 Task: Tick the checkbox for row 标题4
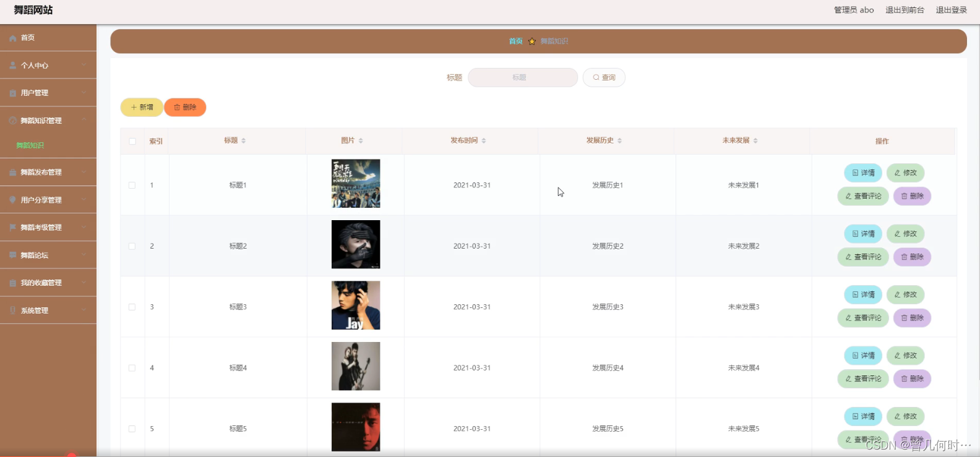(132, 368)
